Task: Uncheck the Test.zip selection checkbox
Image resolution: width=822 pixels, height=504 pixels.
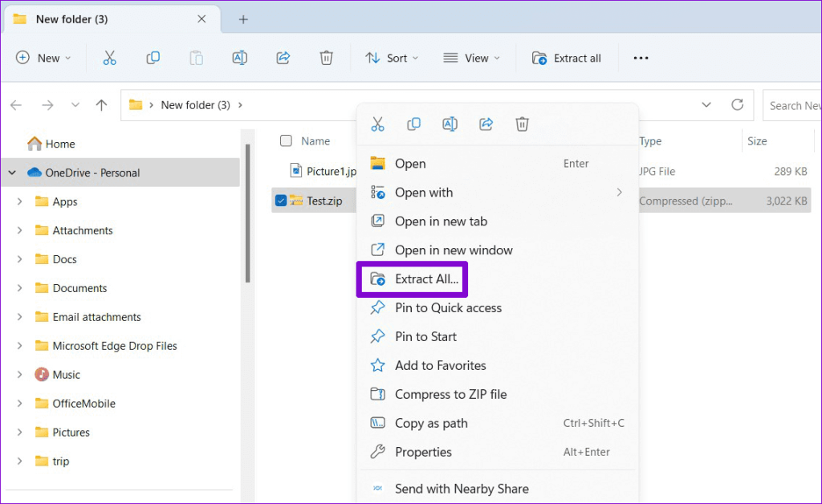Action: [281, 200]
